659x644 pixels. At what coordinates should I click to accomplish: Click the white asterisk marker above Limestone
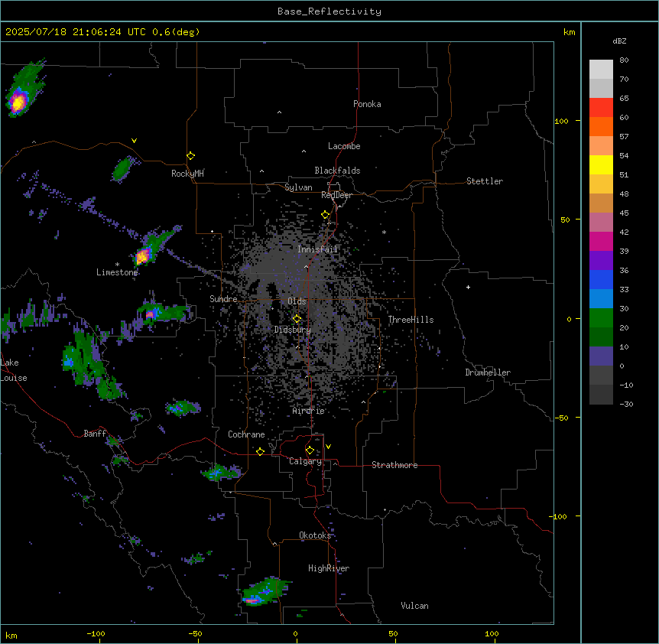(x=117, y=265)
